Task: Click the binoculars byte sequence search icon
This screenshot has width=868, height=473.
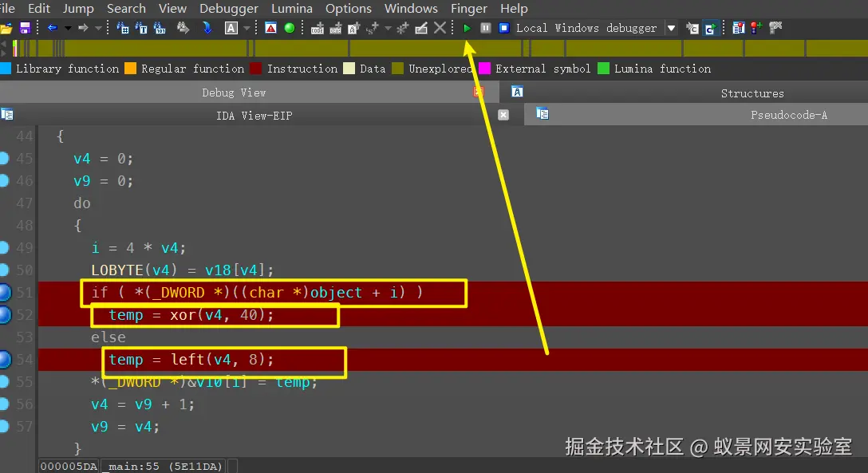Action: [x=160, y=28]
